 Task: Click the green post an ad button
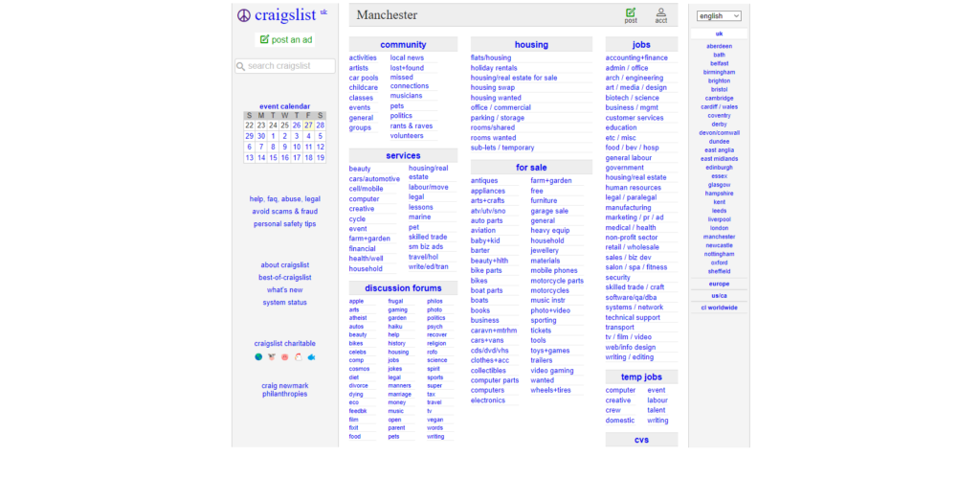tap(285, 40)
